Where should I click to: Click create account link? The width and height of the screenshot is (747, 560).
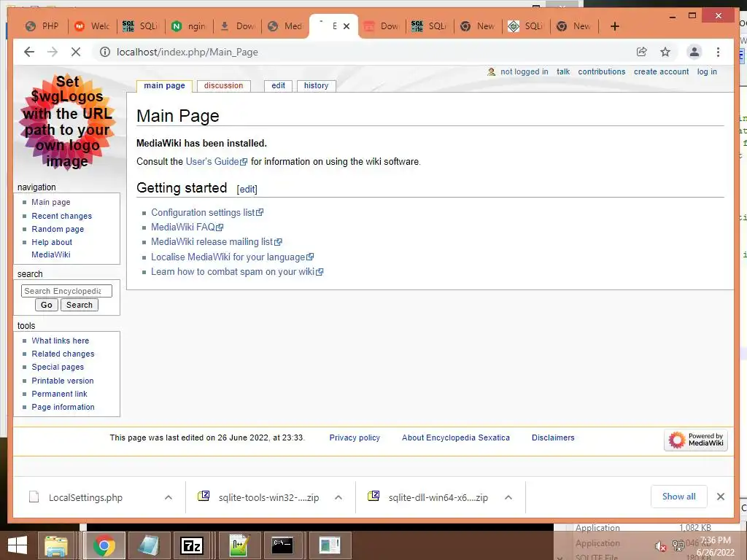[661, 72]
